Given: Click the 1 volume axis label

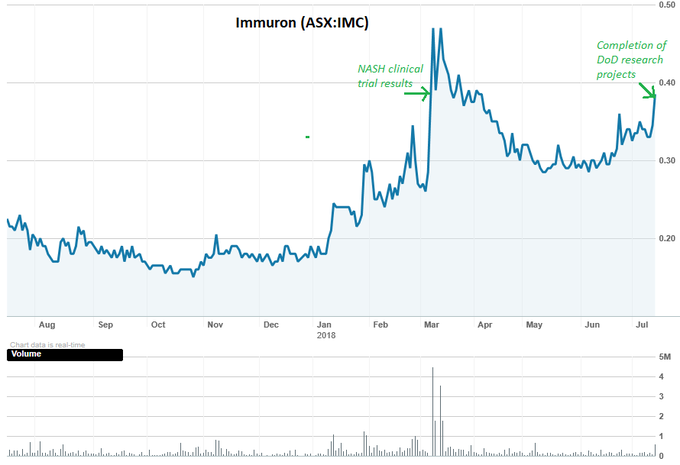Looking at the screenshot, I should (x=661, y=436).
